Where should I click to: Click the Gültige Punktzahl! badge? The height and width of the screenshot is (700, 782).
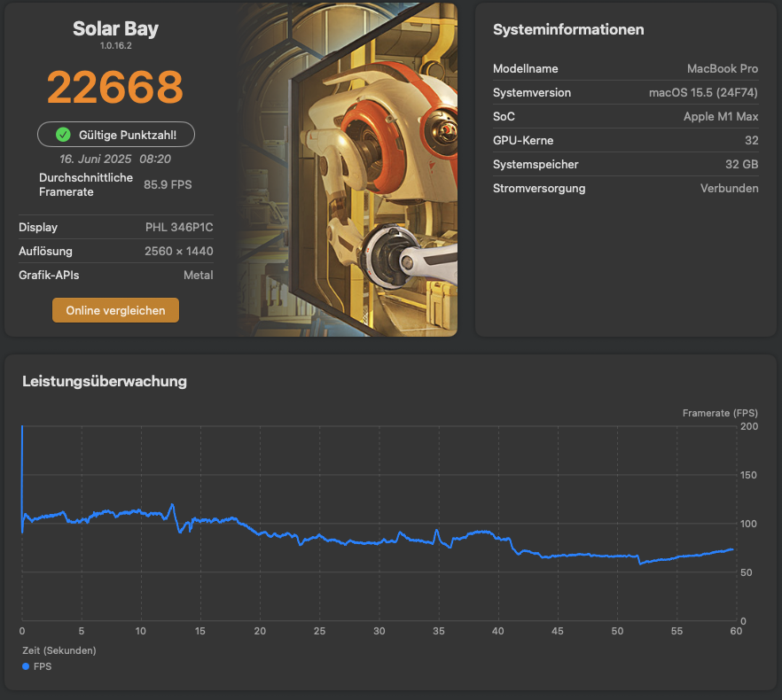point(115,135)
